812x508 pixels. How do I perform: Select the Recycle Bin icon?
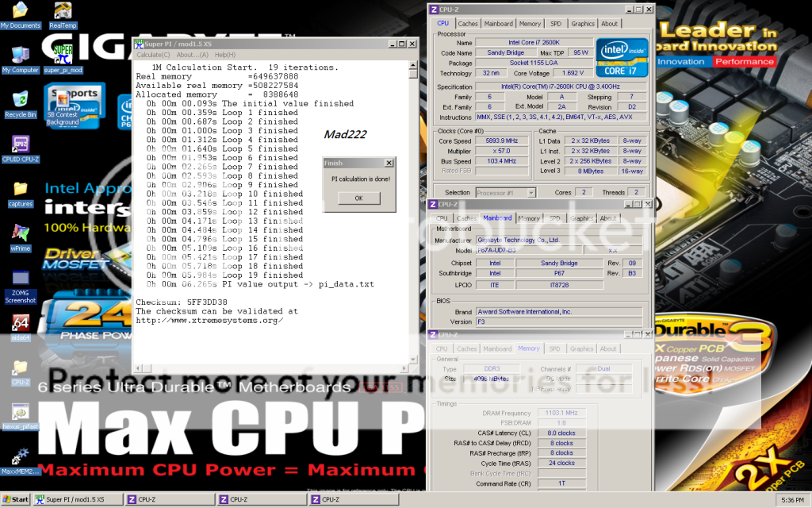tap(20, 104)
